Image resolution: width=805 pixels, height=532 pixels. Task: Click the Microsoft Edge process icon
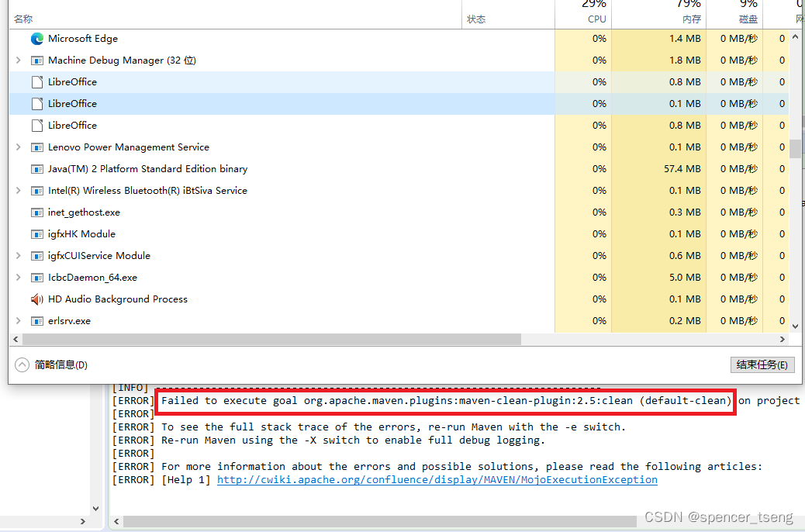[x=36, y=39]
